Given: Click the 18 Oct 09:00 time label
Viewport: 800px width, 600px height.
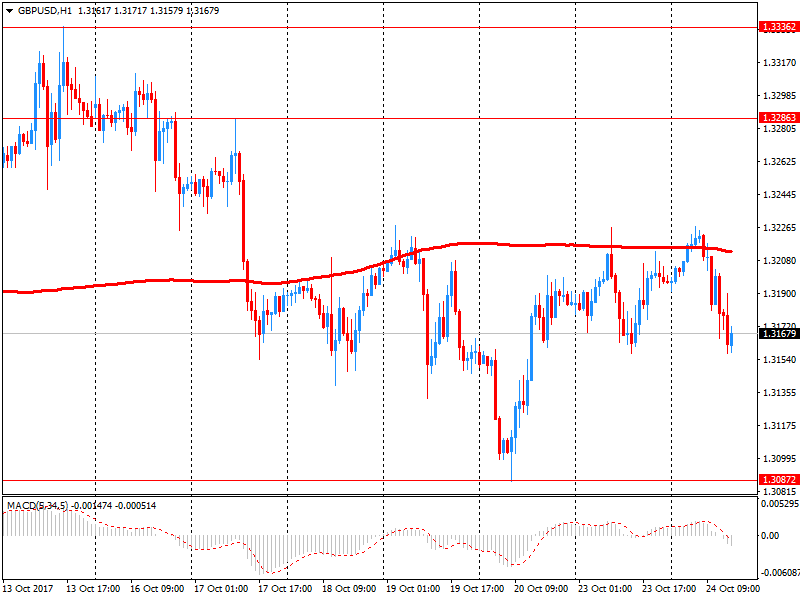Looking at the screenshot, I should 349,589.
